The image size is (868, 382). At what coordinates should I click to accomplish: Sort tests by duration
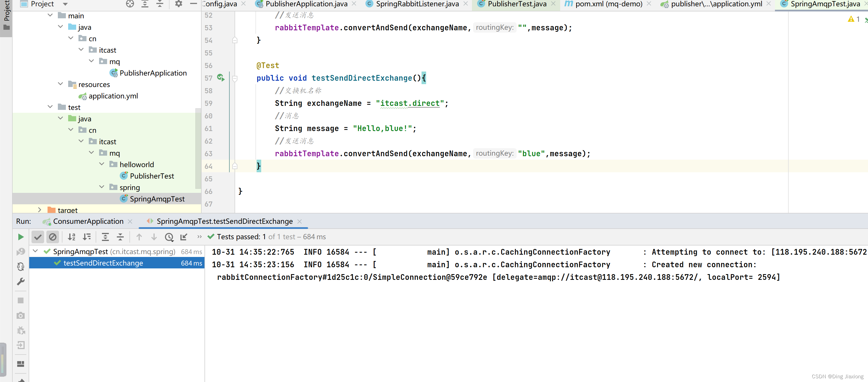[86, 237]
